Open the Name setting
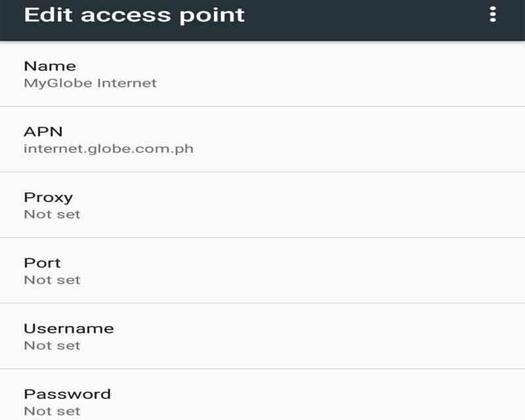The width and height of the screenshot is (525, 420). pyautogui.click(x=262, y=74)
